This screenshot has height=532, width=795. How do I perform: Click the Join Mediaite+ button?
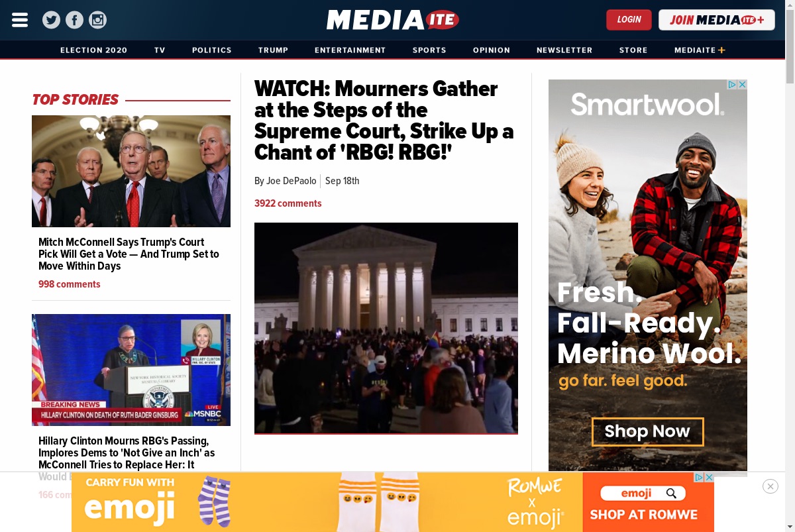click(717, 20)
